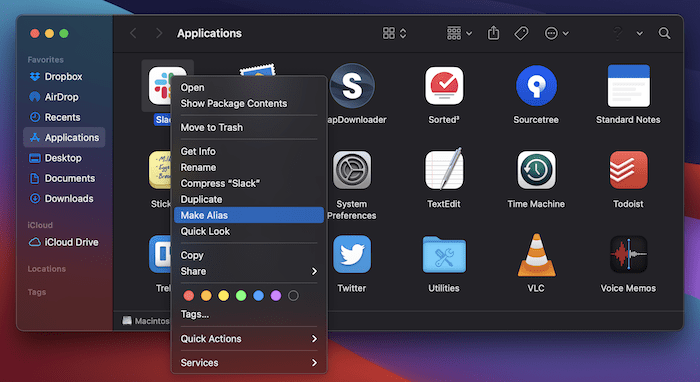Expand the Share submenu
The height and width of the screenshot is (382, 700).
point(249,271)
